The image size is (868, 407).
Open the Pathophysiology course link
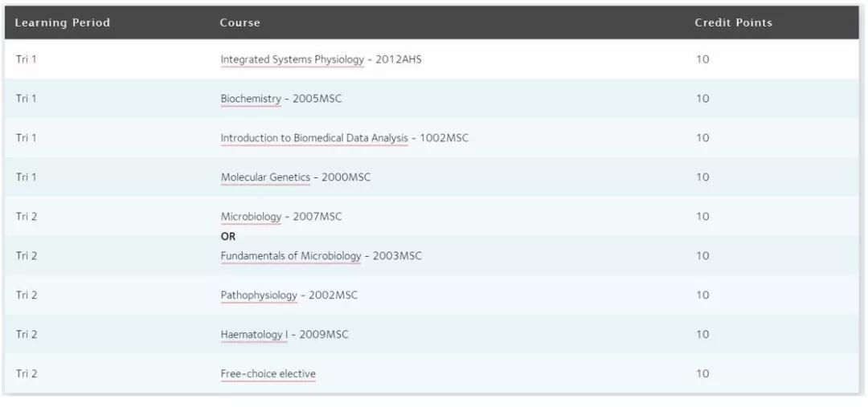coord(259,295)
